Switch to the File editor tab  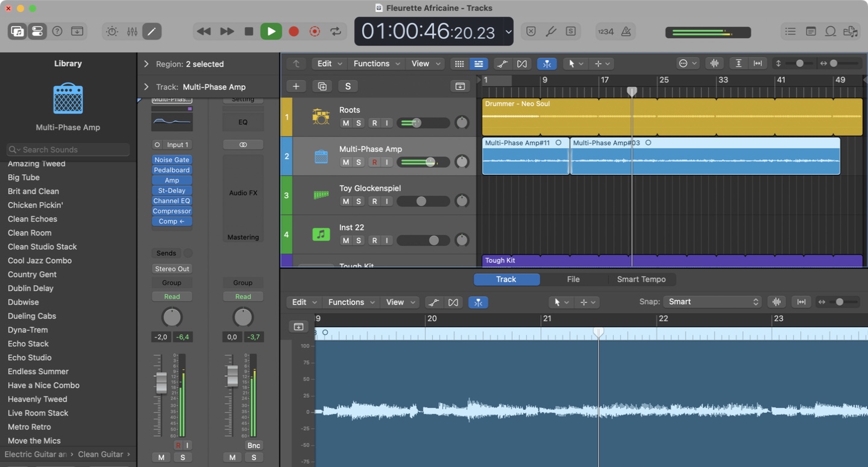tap(573, 280)
